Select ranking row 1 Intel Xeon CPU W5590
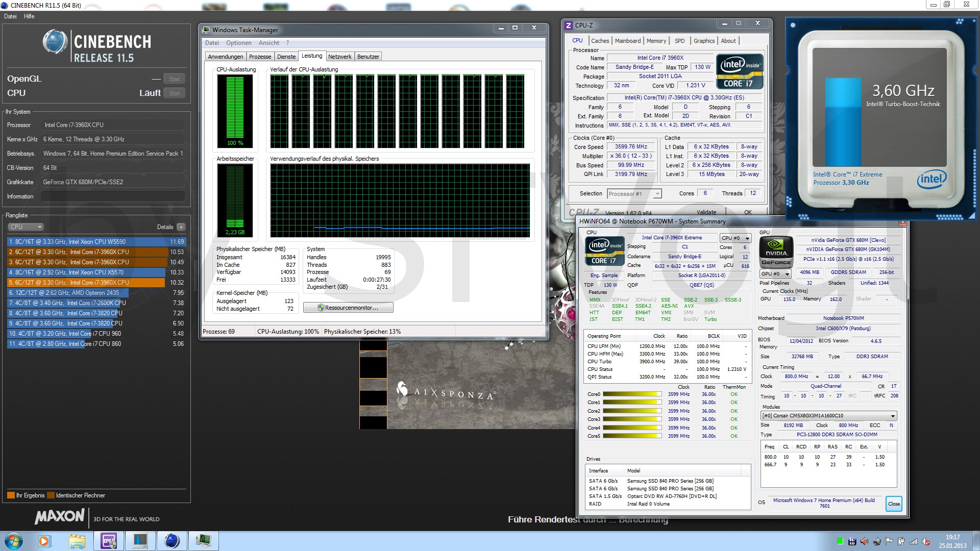The height and width of the screenshot is (551, 980). [x=96, y=242]
